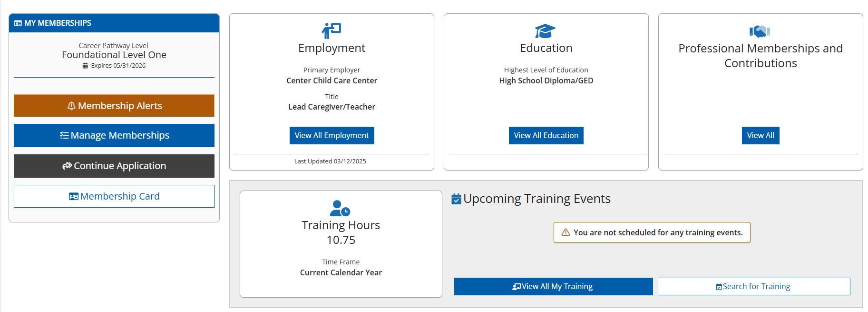Click the warning triangle icon in alert

pyautogui.click(x=566, y=232)
